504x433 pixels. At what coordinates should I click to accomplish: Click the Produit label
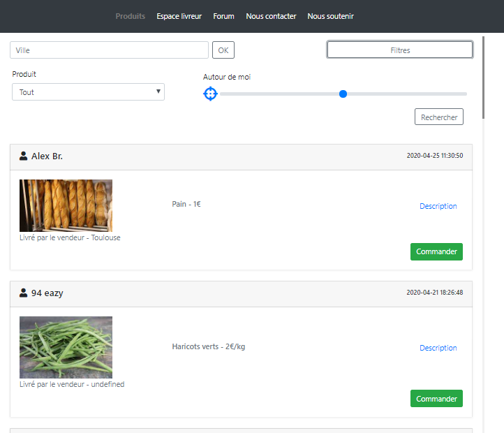[x=24, y=74]
